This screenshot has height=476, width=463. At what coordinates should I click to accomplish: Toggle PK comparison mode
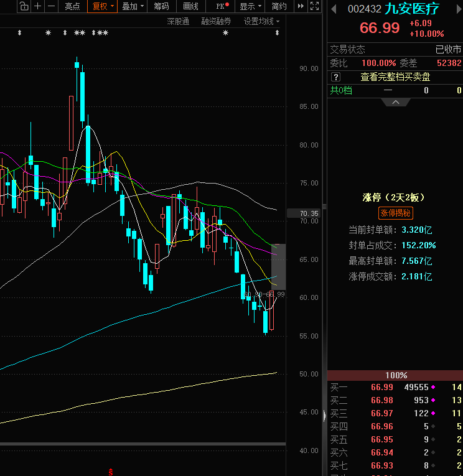[222, 6]
